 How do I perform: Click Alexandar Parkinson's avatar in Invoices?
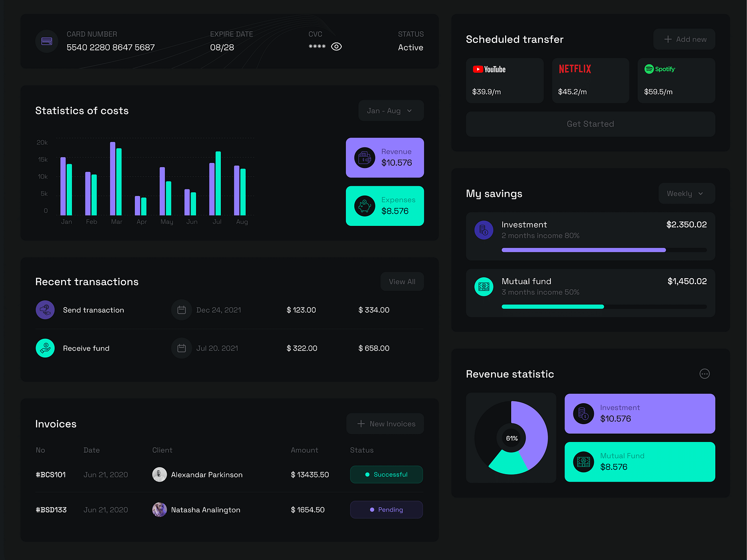160,474
